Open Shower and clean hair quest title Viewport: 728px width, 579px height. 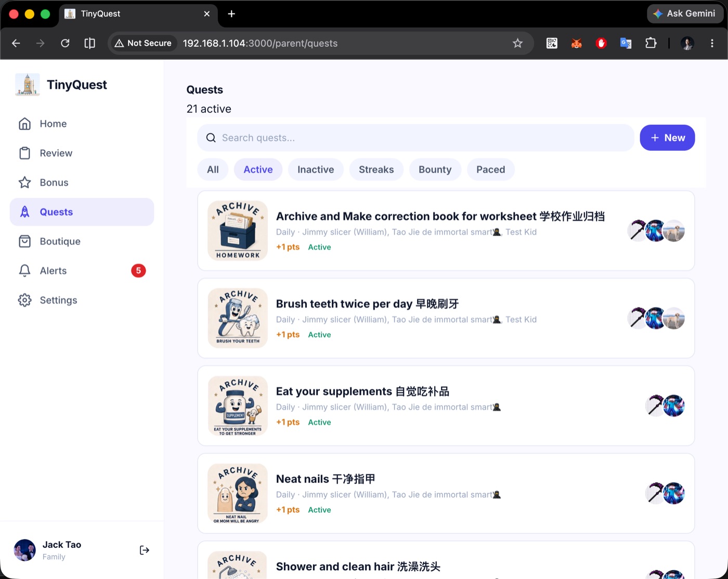coord(358,567)
